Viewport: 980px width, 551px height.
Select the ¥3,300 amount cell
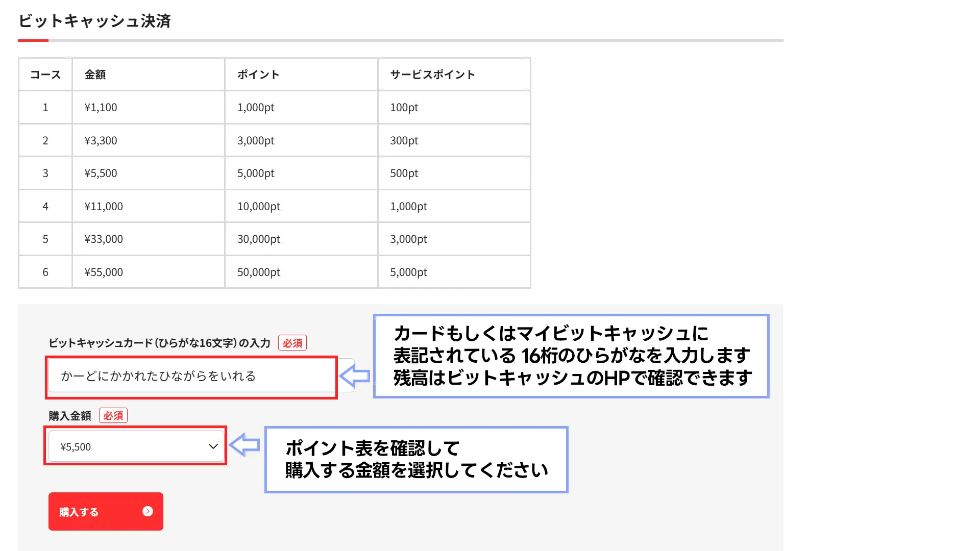click(149, 140)
